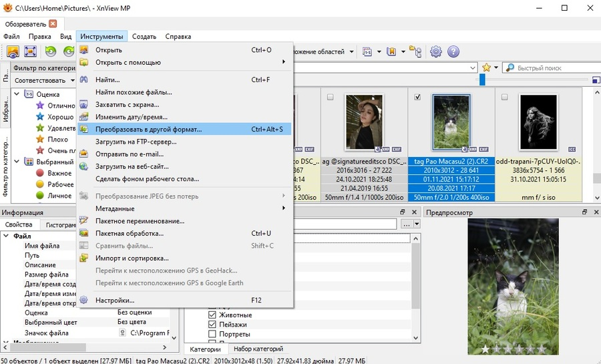Open the settings gear icon in toolbar
This screenshot has width=601, height=364.
point(436,51)
